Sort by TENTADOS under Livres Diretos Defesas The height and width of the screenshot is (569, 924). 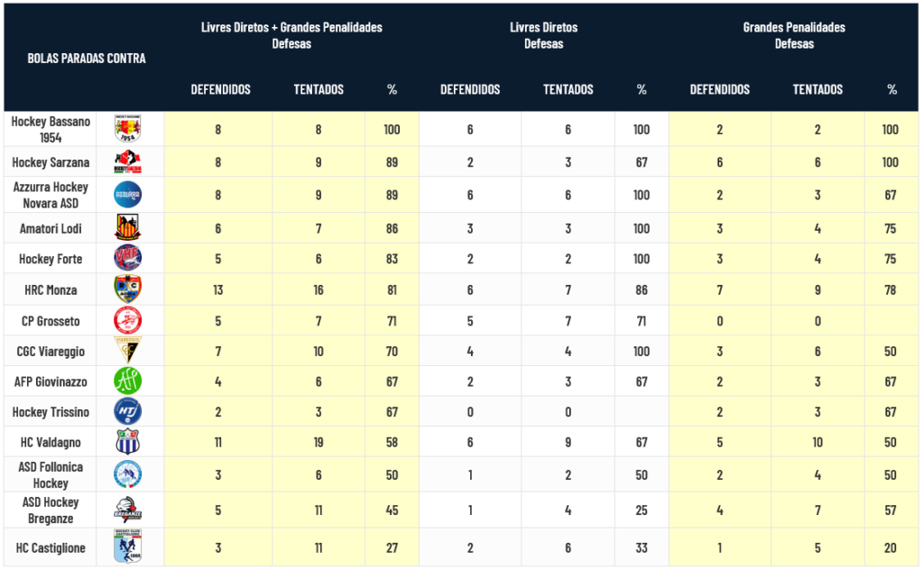568,89
